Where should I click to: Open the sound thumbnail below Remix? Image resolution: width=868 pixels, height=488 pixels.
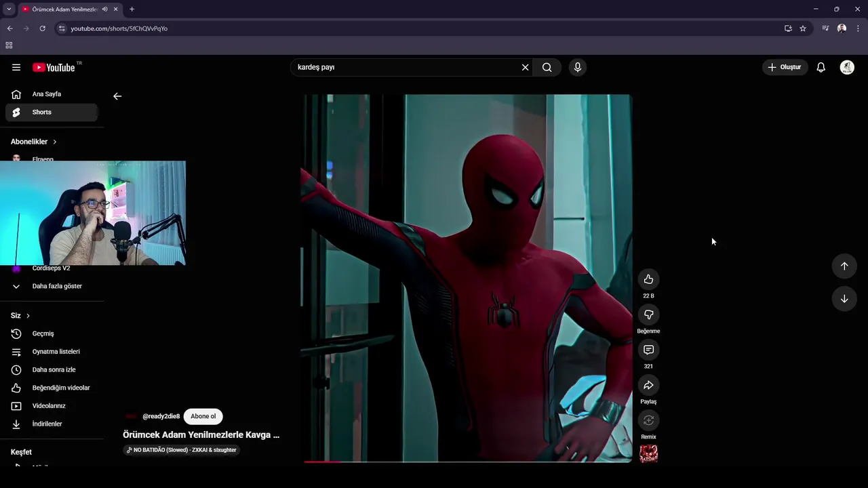tap(648, 453)
